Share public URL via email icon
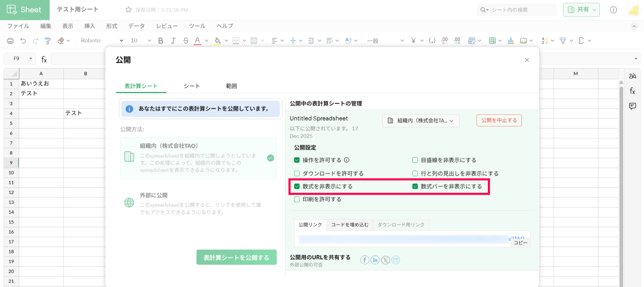This screenshot has width=644, height=287. [396, 260]
